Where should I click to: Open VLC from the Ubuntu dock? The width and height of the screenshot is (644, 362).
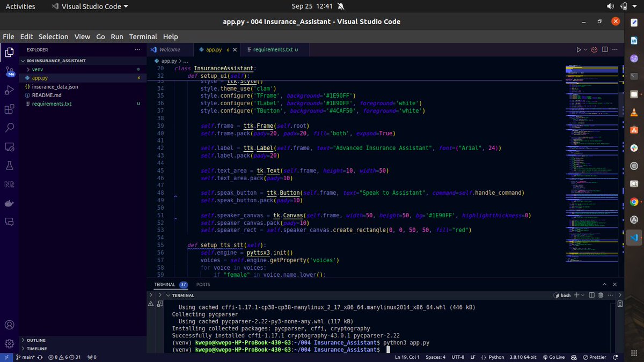(634, 112)
